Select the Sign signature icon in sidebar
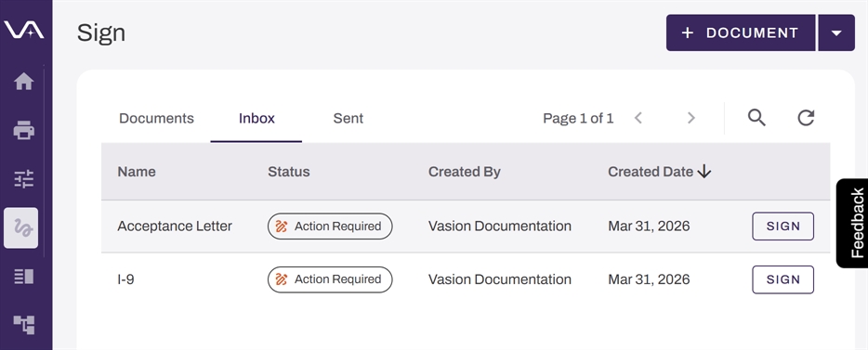 tap(21, 227)
